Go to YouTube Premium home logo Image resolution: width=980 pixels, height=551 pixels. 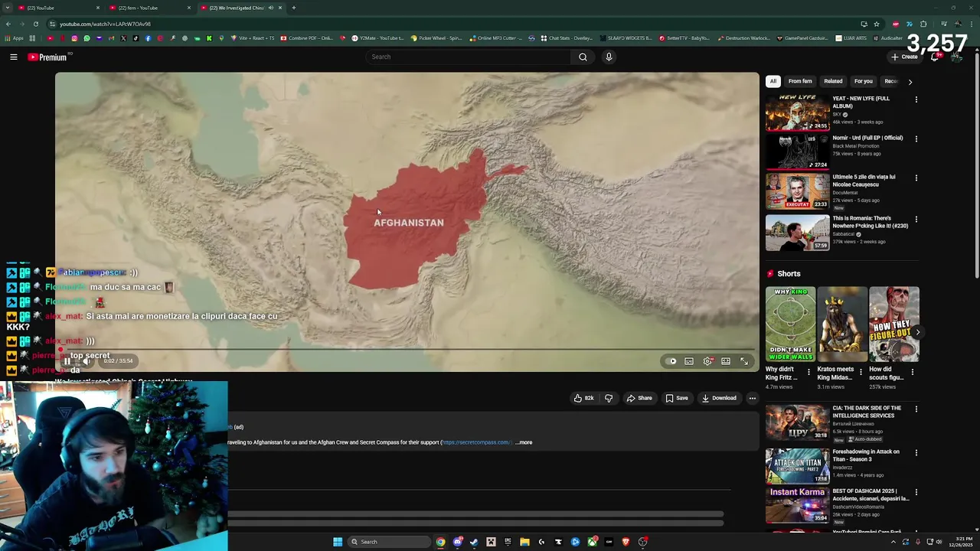(49, 57)
